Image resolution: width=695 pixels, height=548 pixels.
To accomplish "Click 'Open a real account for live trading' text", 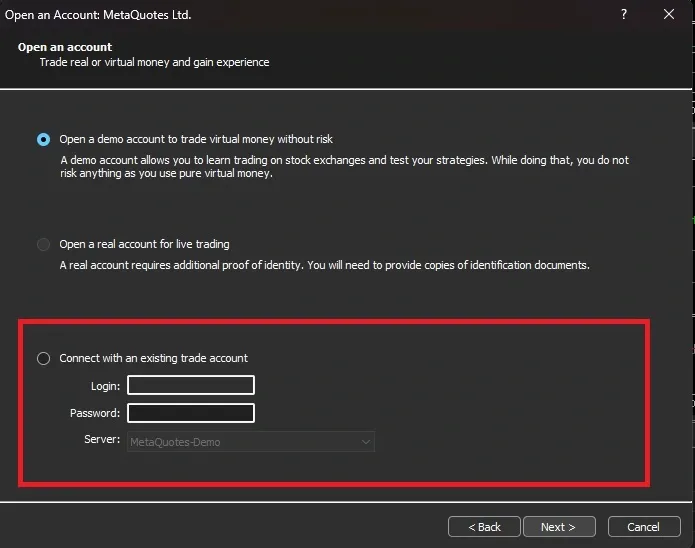I will click(144, 244).
